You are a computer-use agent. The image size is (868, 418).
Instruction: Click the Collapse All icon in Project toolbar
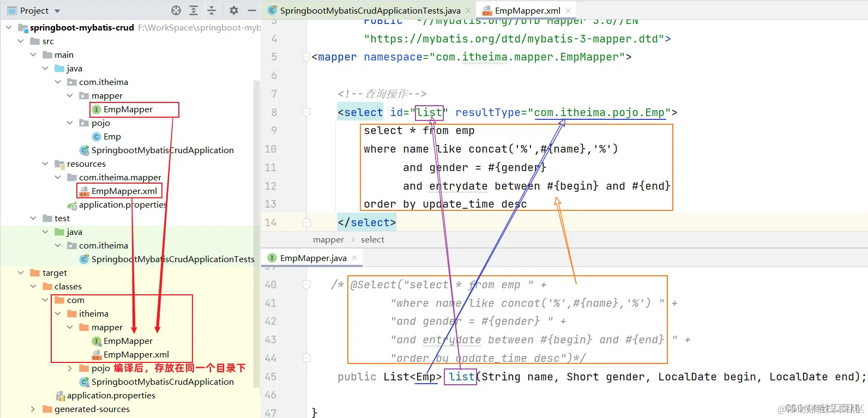pos(212,10)
